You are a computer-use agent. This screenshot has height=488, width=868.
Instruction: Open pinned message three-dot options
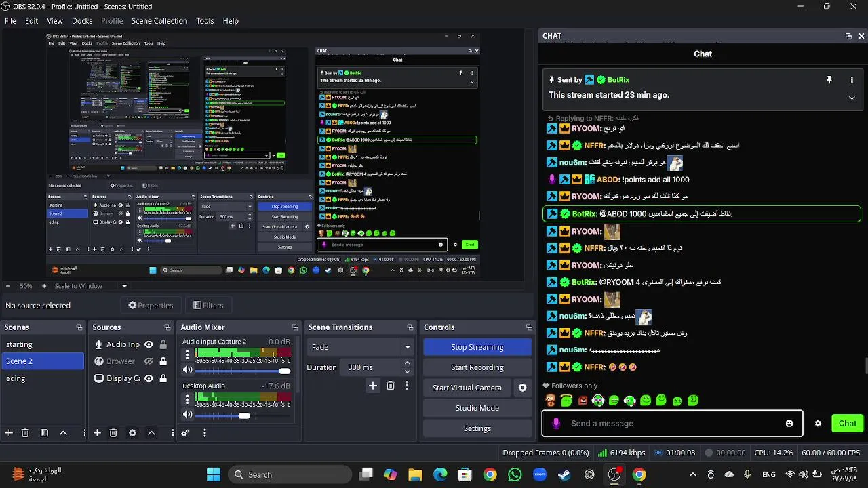coord(852,80)
